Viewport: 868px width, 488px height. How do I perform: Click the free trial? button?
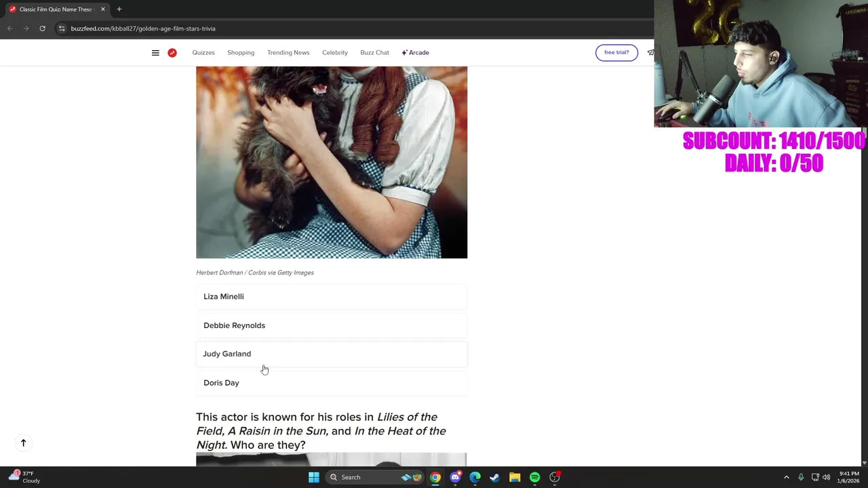[x=616, y=52]
